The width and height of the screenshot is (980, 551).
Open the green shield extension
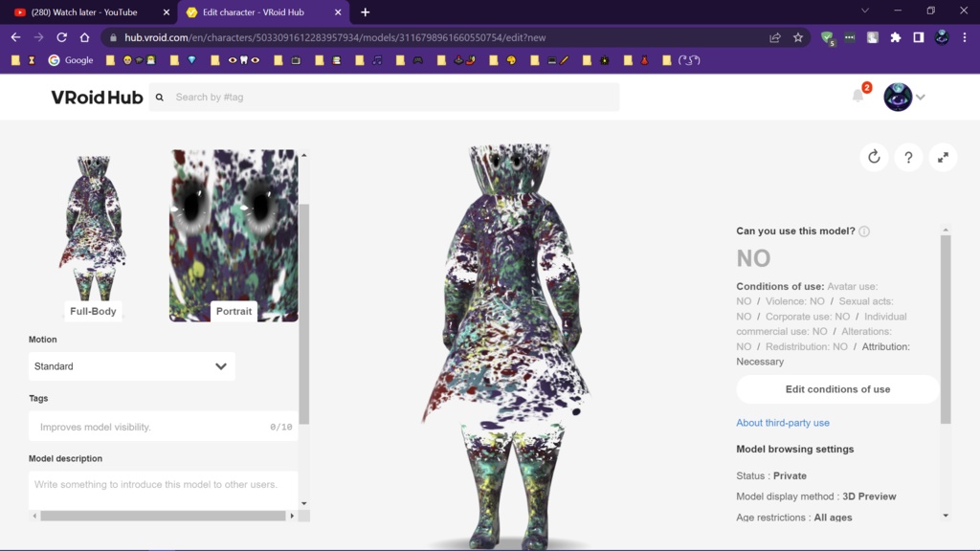(x=828, y=38)
